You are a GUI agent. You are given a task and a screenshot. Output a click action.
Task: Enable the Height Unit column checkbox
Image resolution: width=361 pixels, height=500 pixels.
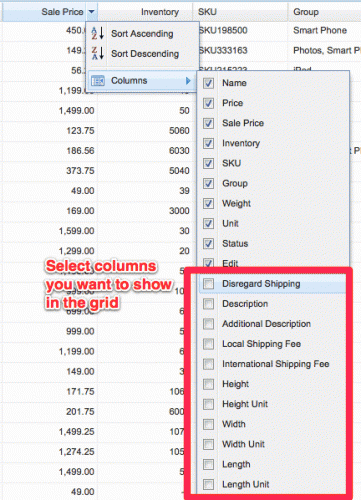coord(209,404)
